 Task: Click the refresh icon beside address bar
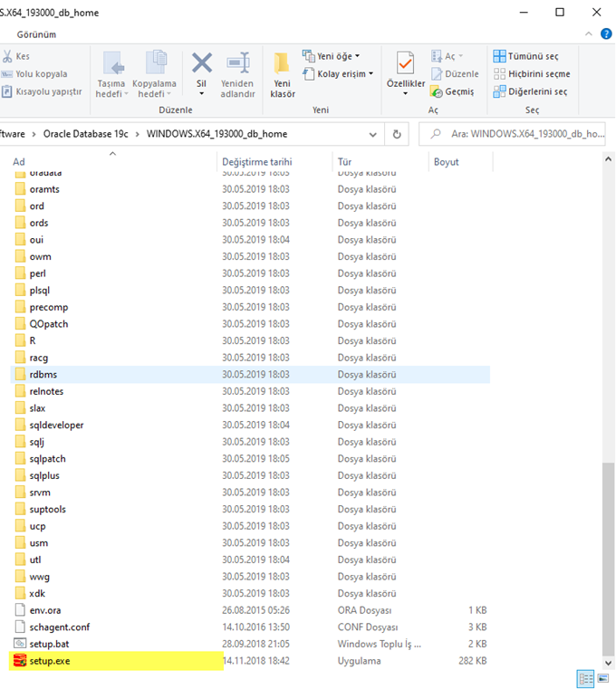[397, 134]
